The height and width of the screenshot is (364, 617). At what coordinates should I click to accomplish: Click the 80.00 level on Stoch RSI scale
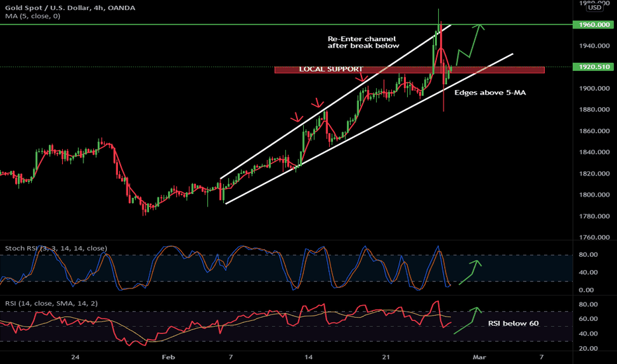[589, 255]
